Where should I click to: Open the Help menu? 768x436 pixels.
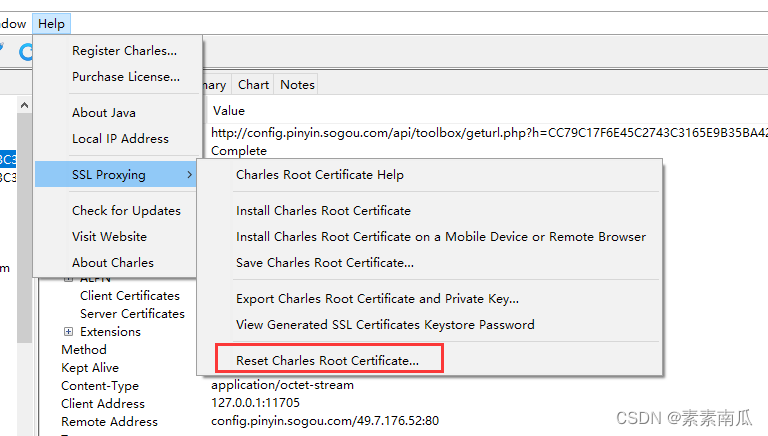tap(51, 24)
